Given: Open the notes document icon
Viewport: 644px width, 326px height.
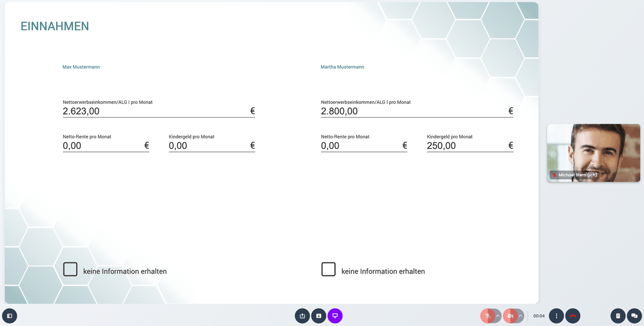Looking at the screenshot, I should click(x=618, y=316).
